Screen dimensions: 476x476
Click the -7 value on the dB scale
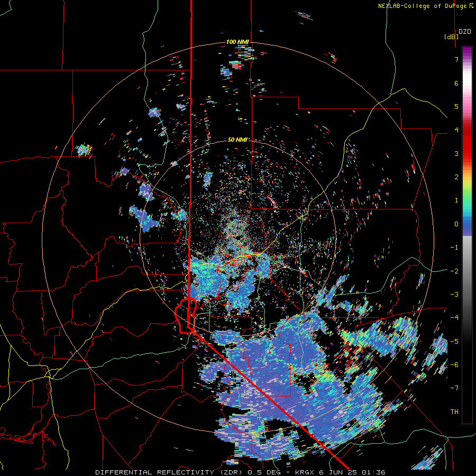click(x=454, y=388)
